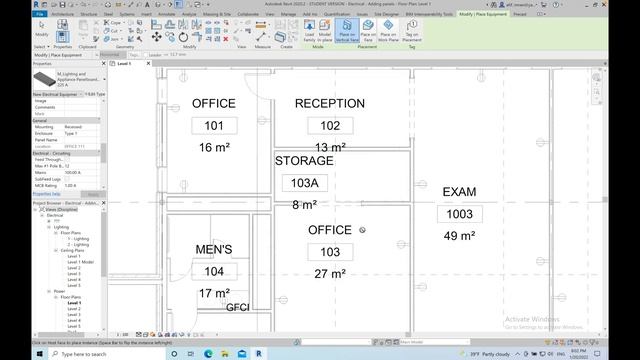Switch to the Collaborate ribbon tab

tap(248, 14)
